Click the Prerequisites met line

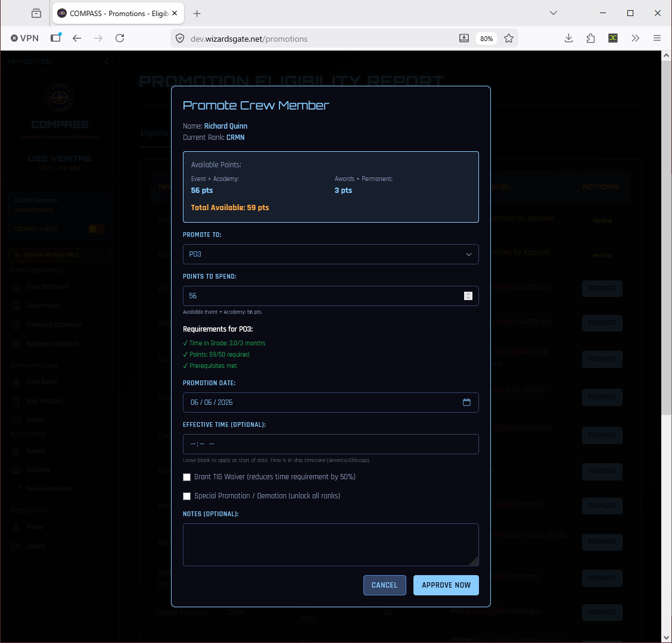click(x=210, y=366)
